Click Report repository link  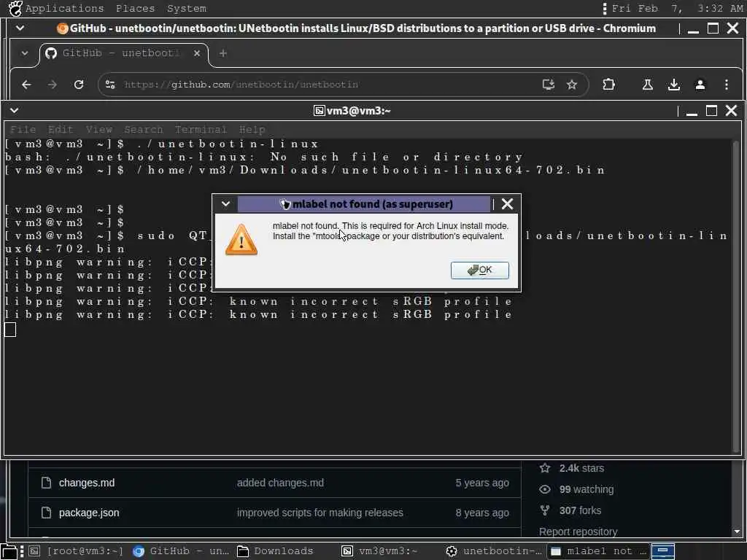coord(578,532)
